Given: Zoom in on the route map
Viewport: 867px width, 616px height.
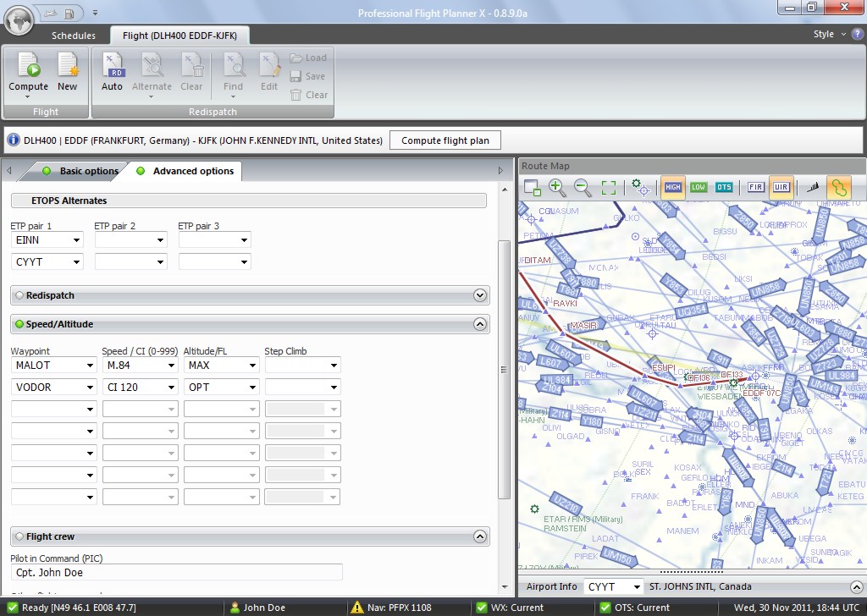Looking at the screenshot, I should tap(557, 187).
